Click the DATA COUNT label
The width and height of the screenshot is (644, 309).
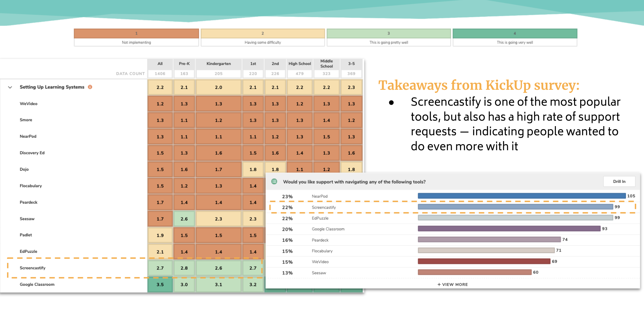pyautogui.click(x=130, y=74)
